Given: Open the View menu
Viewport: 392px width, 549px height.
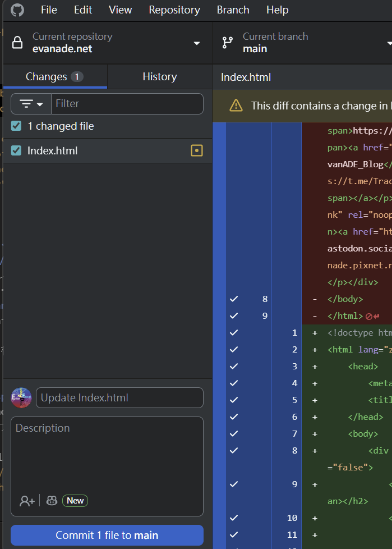Looking at the screenshot, I should point(120,10).
